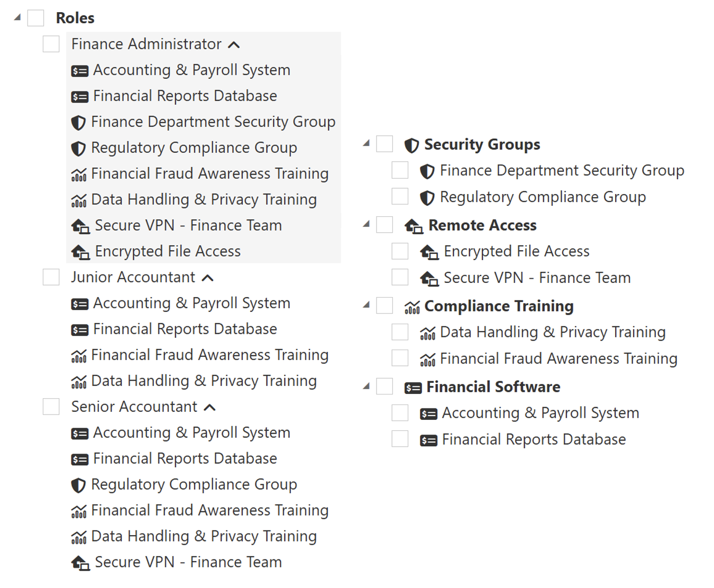Check the Senior Accountant role checkbox
Screen dimensions: 714x588
pyautogui.click(x=51, y=407)
